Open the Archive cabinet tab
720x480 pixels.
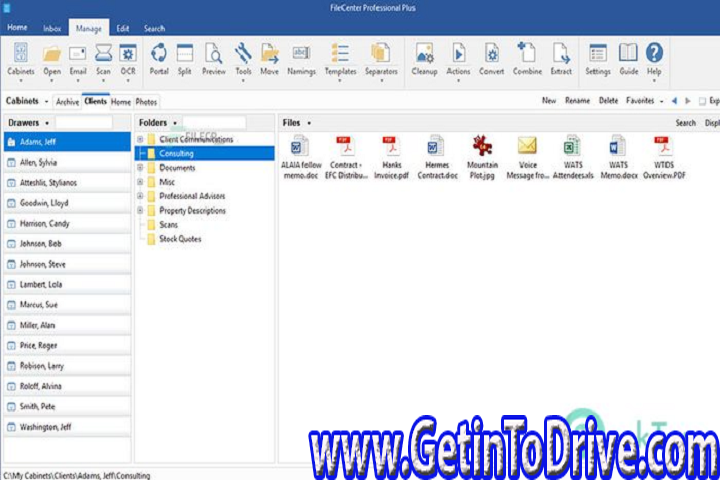[68, 102]
